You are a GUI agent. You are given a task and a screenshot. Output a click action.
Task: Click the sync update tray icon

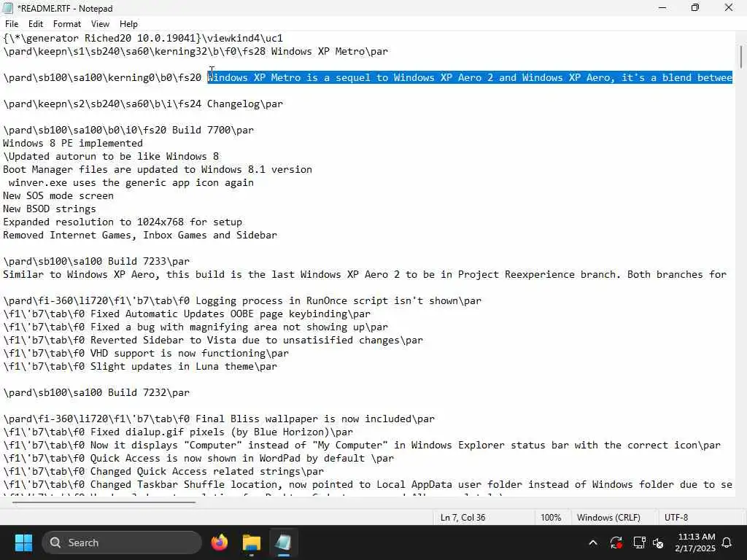click(x=616, y=542)
